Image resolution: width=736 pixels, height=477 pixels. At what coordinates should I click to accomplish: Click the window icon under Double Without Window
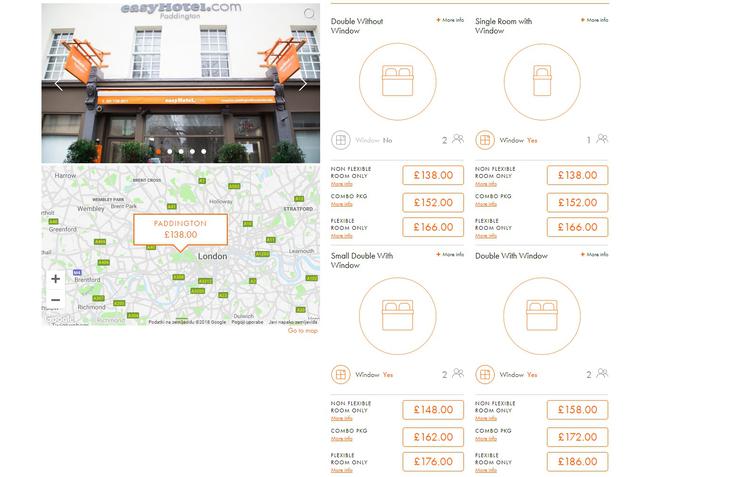(341, 140)
